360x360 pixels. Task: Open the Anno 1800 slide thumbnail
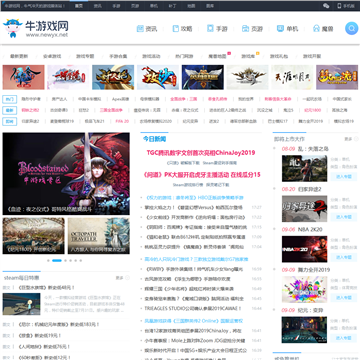click(x=34, y=236)
